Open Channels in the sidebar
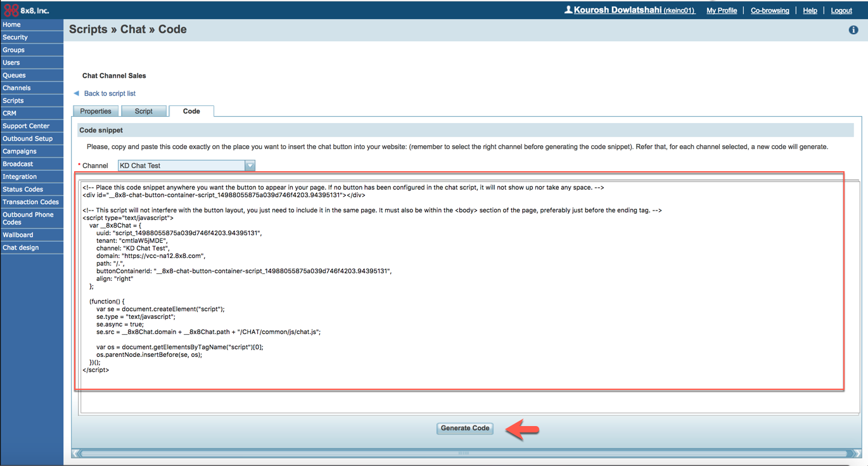Screen dimensions: 868x466 [32, 88]
